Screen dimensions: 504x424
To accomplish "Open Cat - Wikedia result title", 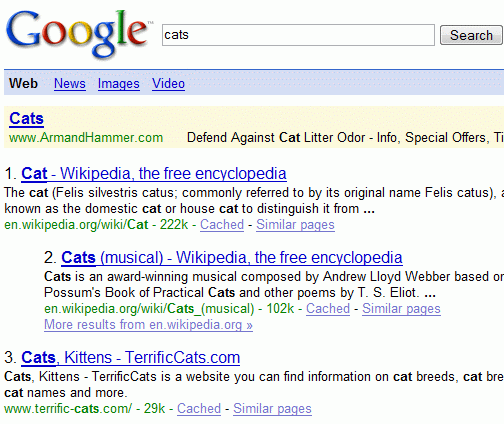I will tap(154, 174).
